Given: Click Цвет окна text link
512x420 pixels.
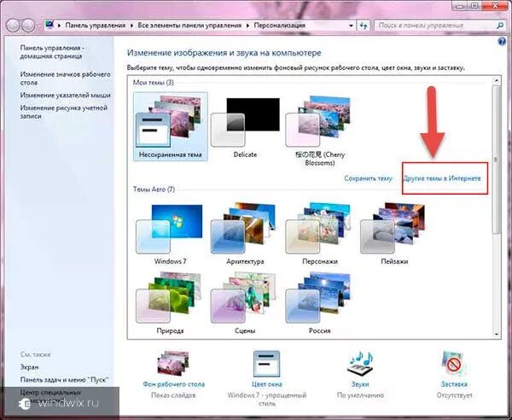Looking at the screenshot, I should click(x=267, y=384).
